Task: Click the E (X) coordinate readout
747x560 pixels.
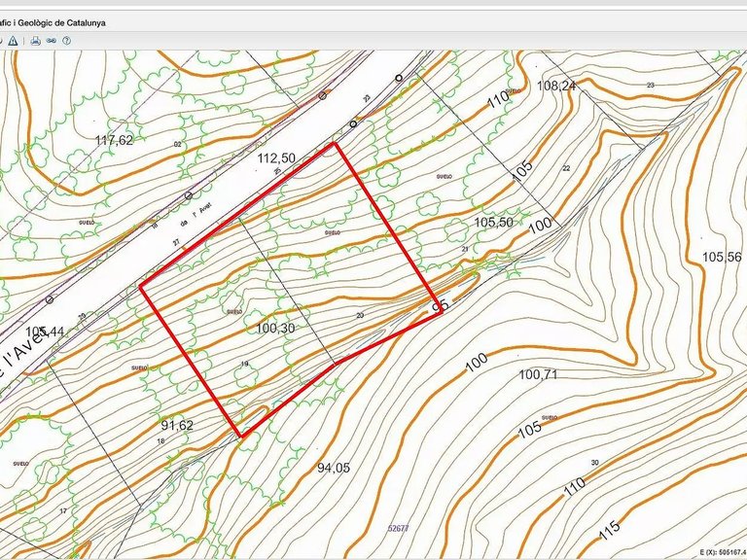Action: click(724, 553)
